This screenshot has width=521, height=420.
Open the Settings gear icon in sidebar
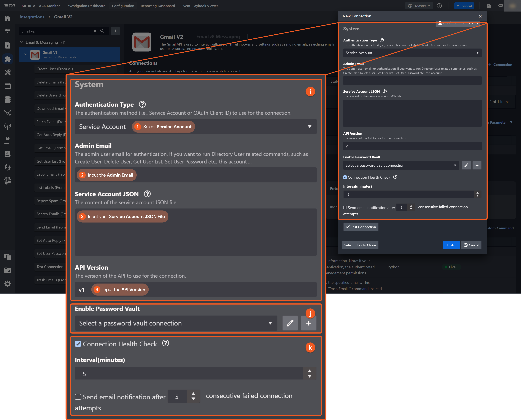[x=7, y=284]
